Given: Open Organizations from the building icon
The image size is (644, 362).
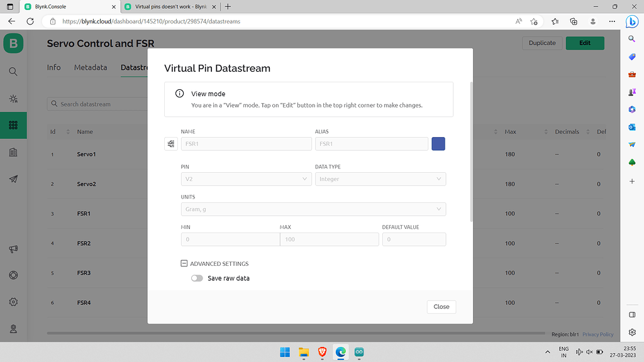Looking at the screenshot, I should click(13, 151).
